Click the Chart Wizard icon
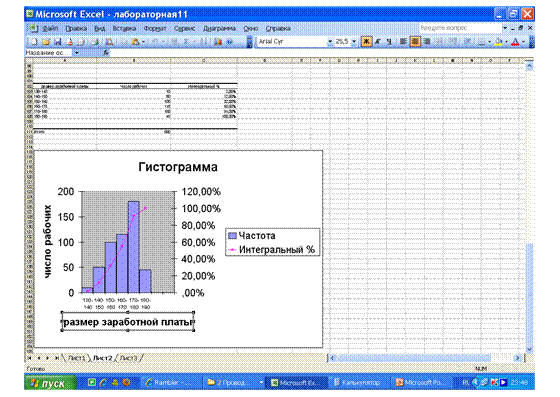This screenshot has width=560, height=397. click(x=218, y=42)
